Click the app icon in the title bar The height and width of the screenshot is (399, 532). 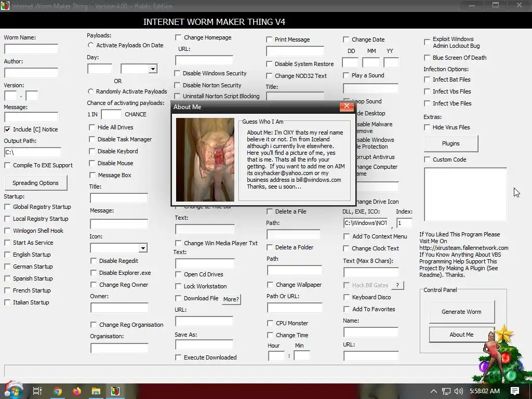pyautogui.click(x=5, y=6)
